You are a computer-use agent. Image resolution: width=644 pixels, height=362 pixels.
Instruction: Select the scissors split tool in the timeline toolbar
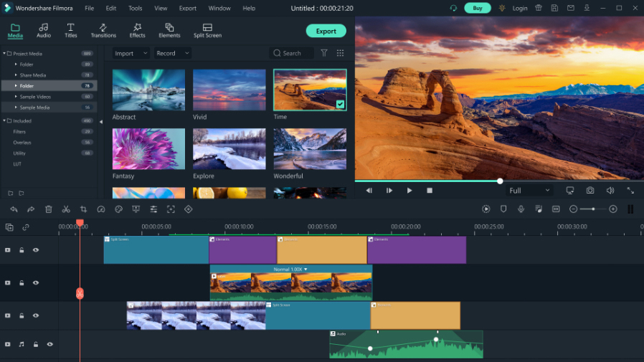click(x=66, y=209)
